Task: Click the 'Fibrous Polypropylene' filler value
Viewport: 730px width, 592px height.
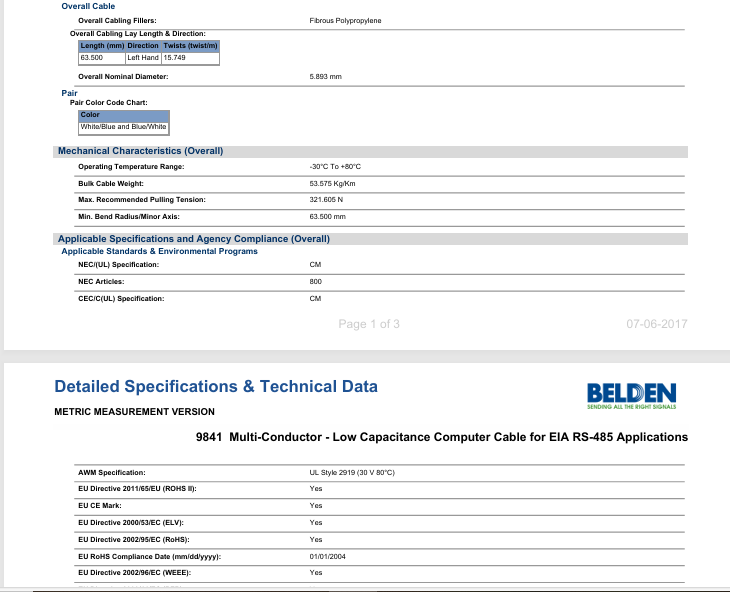Action: (x=345, y=20)
